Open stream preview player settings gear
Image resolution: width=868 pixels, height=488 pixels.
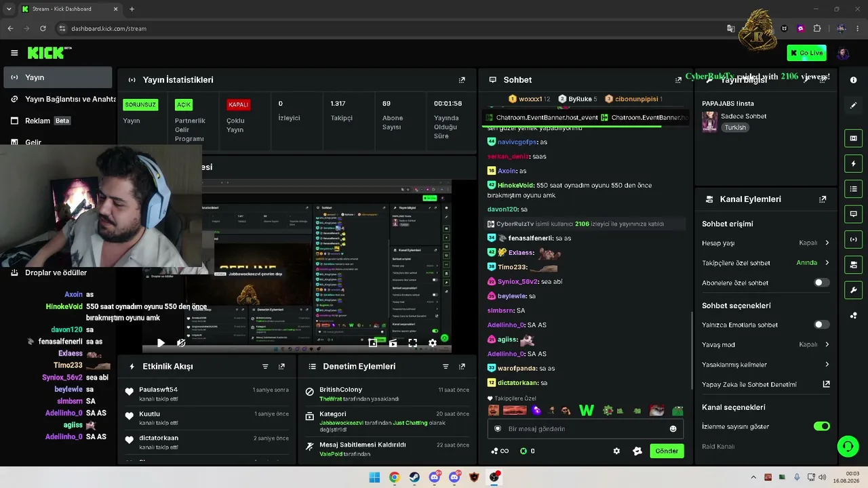coord(433,343)
